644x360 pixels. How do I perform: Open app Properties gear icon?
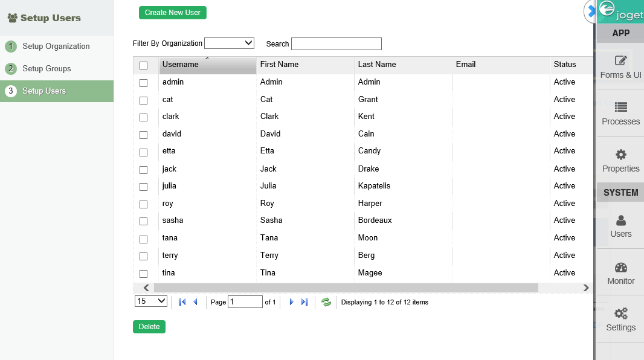point(620,155)
